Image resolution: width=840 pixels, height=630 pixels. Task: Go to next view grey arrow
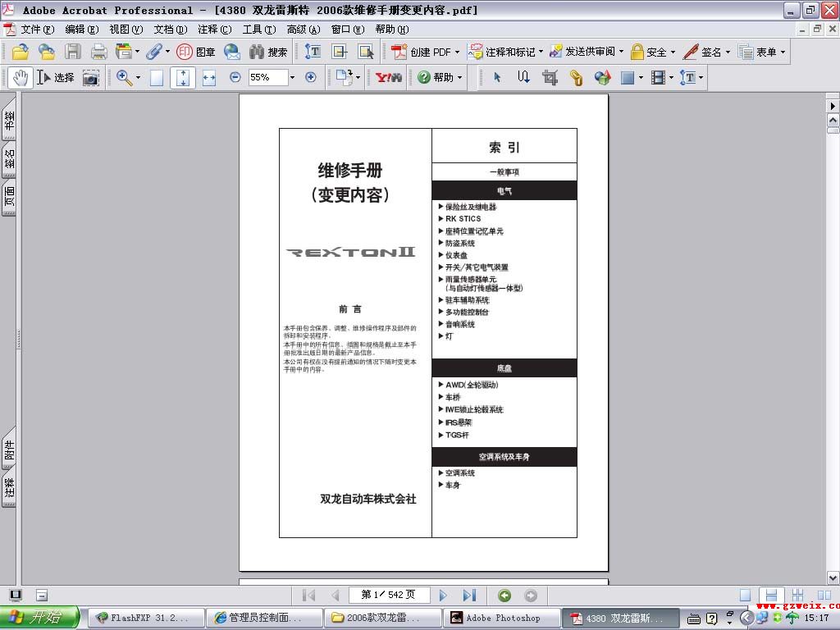click(531, 596)
